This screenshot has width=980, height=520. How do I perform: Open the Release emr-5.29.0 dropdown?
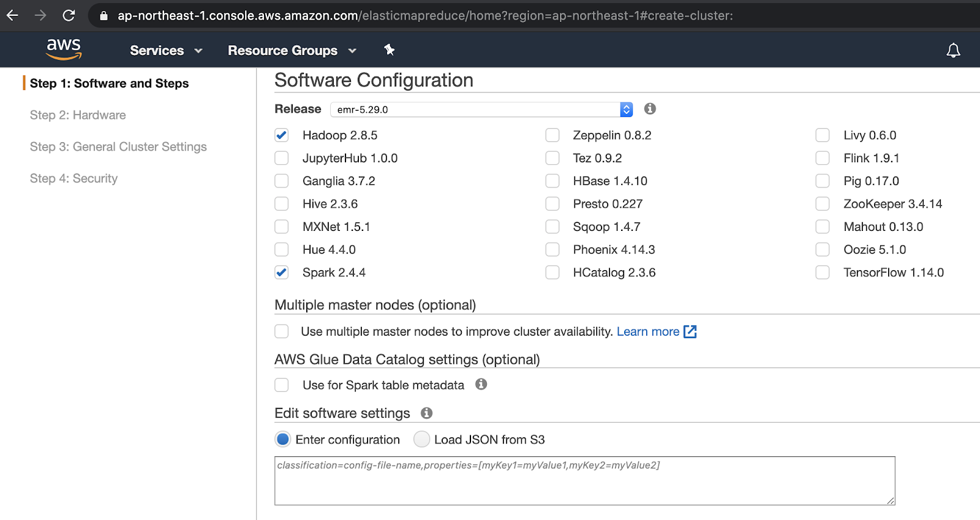[x=481, y=110]
